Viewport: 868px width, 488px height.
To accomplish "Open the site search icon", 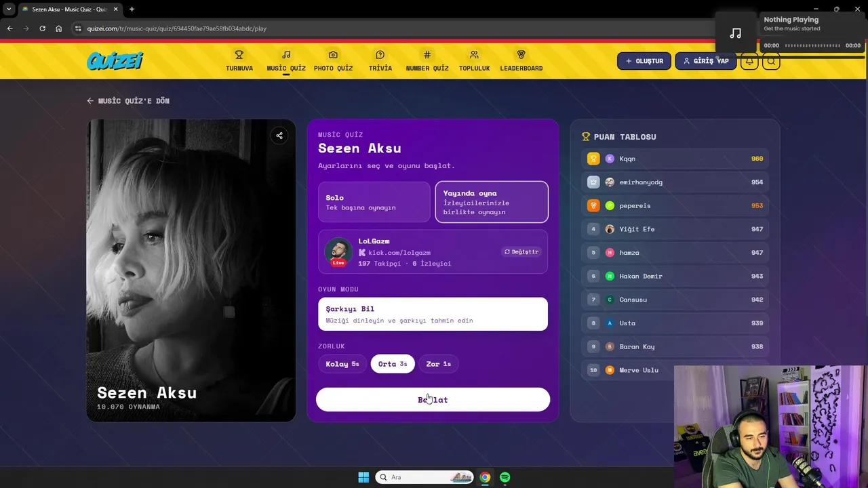I will click(x=771, y=61).
